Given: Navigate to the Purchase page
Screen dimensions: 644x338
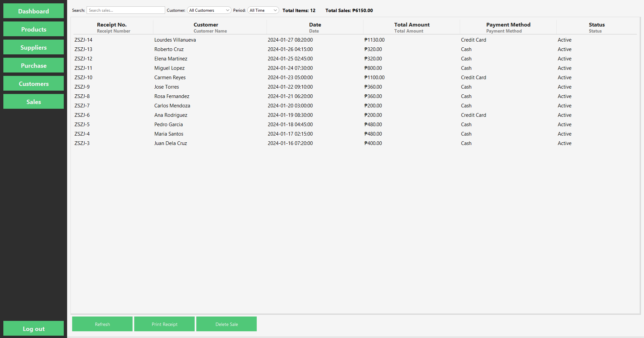Looking at the screenshot, I should pos(34,65).
